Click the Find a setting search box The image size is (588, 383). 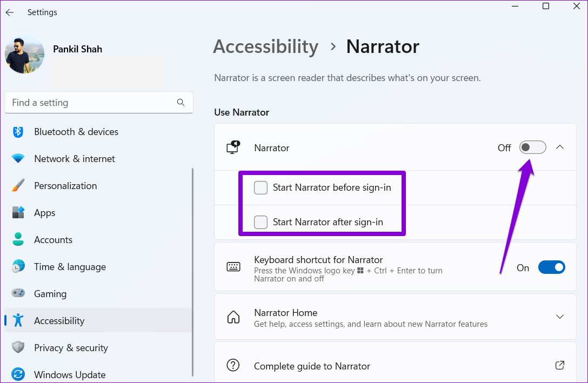(x=89, y=103)
